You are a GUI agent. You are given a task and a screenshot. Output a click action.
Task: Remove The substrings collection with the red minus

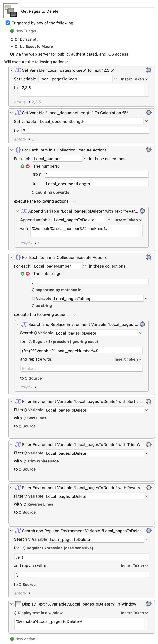(28, 274)
